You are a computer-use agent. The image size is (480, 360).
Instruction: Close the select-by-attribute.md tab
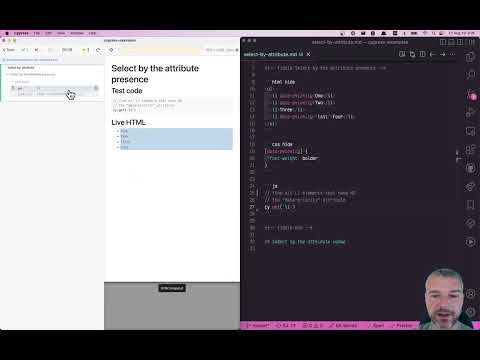point(308,54)
